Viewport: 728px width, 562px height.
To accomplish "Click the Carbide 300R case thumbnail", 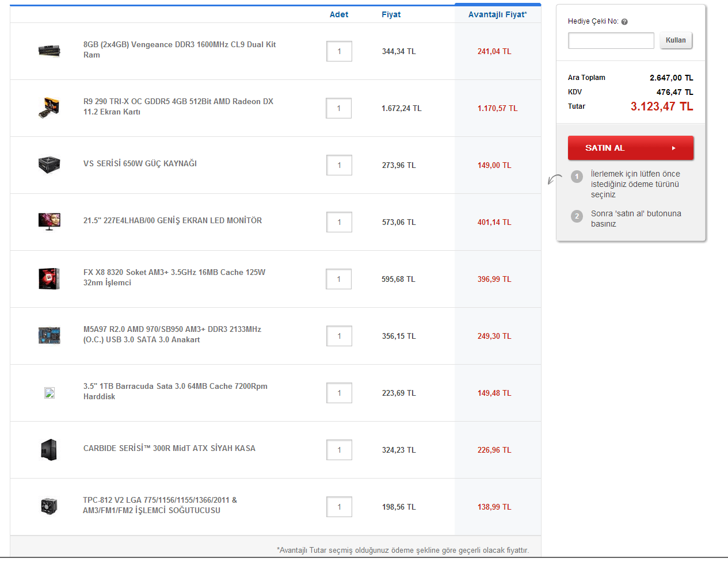I will 49,450.
